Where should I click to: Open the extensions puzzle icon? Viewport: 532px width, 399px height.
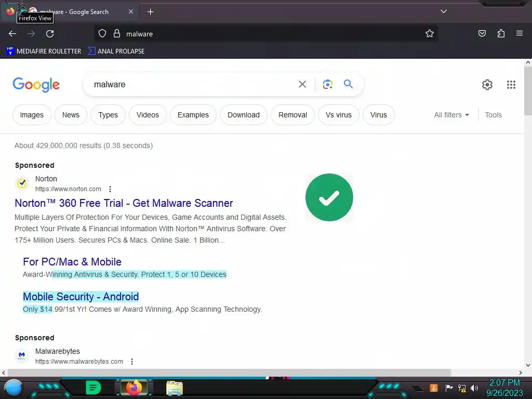pyautogui.click(x=501, y=33)
